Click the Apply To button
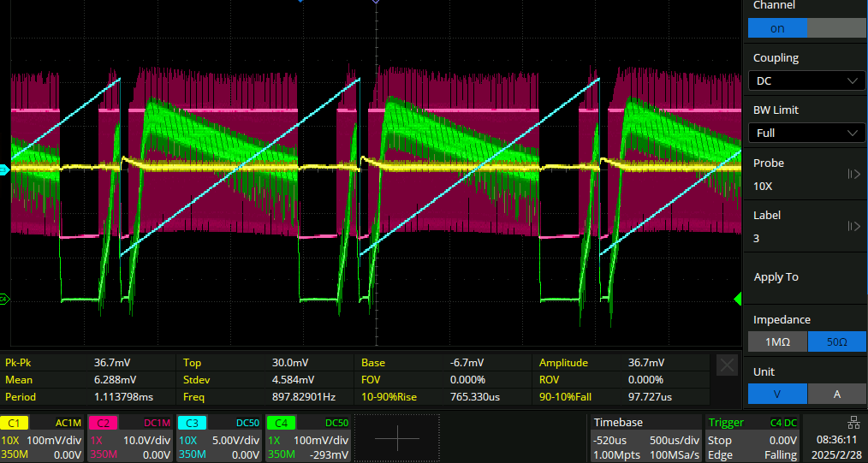868x463 pixels. [x=805, y=277]
